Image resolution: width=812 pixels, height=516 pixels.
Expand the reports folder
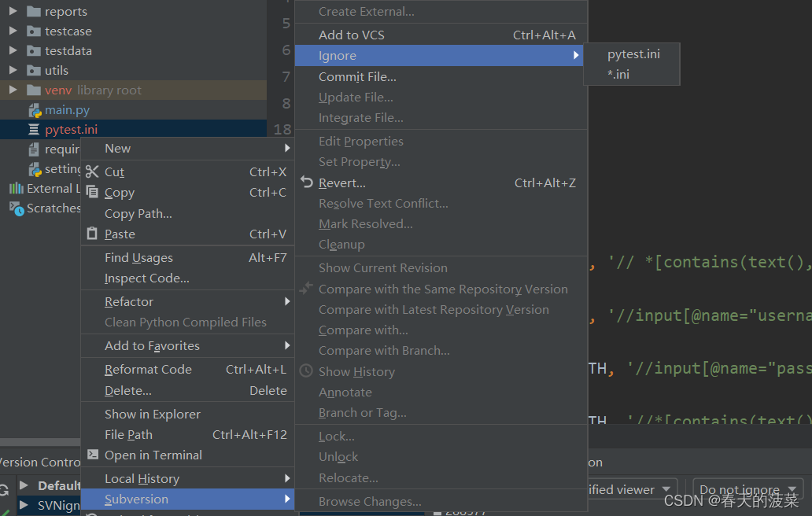pyautogui.click(x=13, y=11)
